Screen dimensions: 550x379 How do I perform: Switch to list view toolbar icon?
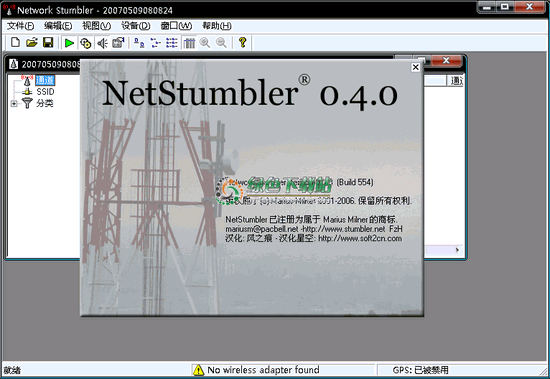pyautogui.click(x=172, y=43)
